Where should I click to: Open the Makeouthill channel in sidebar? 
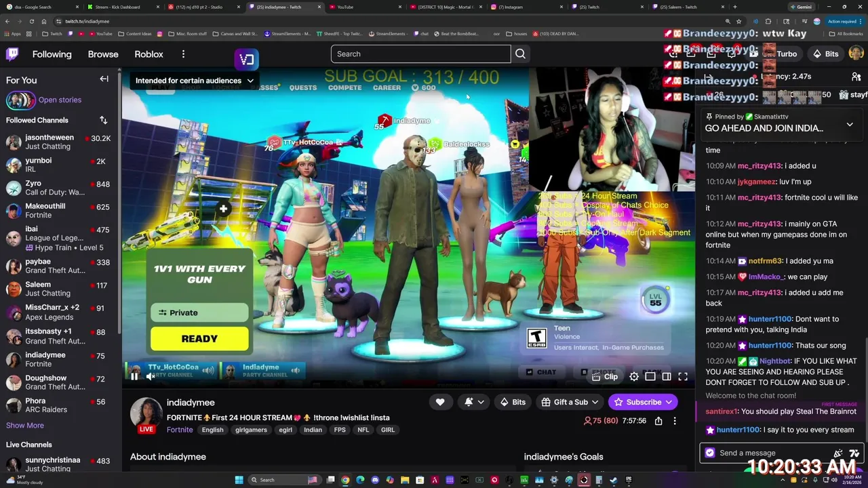58,210
